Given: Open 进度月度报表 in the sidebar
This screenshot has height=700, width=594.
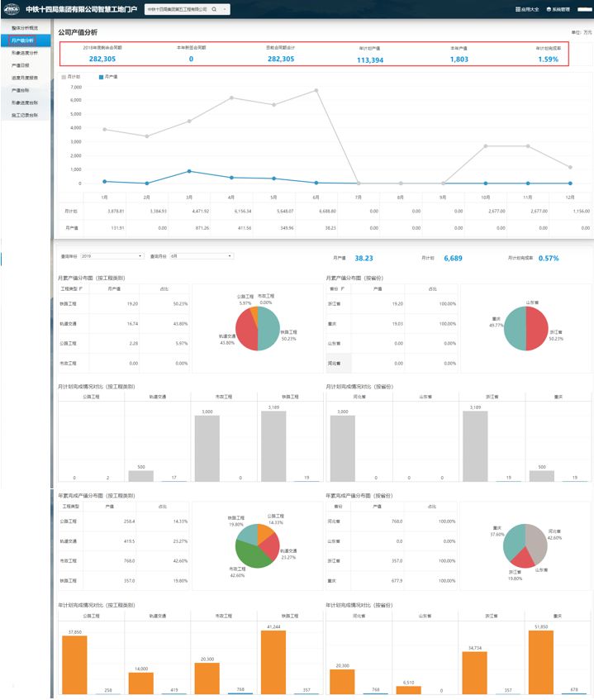Looking at the screenshot, I should pyautogui.click(x=25, y=79).
